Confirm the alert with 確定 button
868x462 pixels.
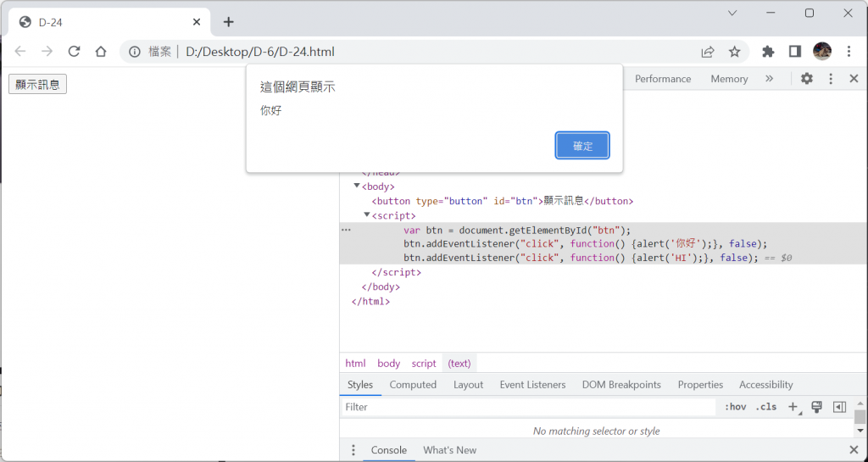click(582, 146)
